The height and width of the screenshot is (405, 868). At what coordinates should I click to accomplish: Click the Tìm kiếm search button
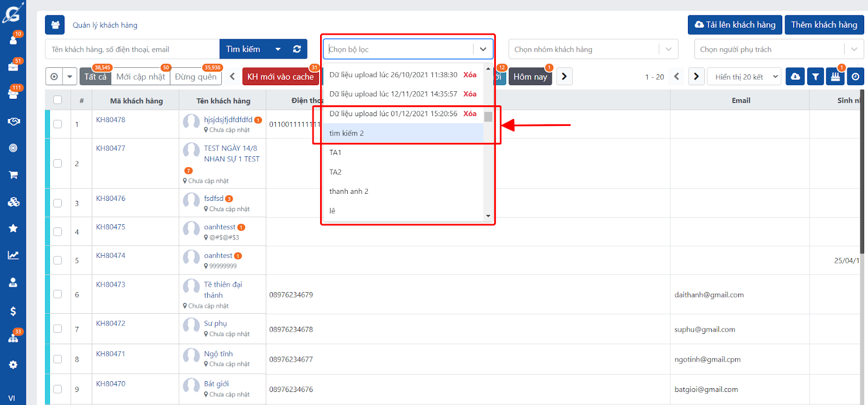point(244,49)
